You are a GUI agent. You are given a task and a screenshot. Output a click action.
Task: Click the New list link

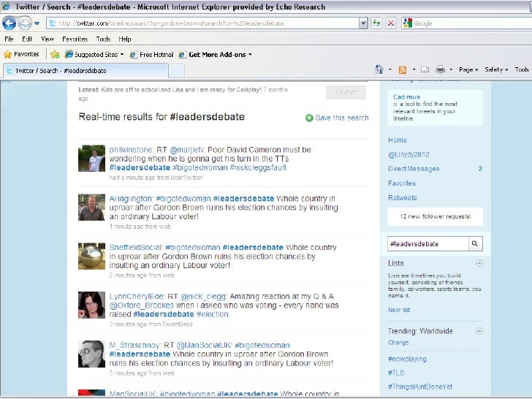coord(399,310)
